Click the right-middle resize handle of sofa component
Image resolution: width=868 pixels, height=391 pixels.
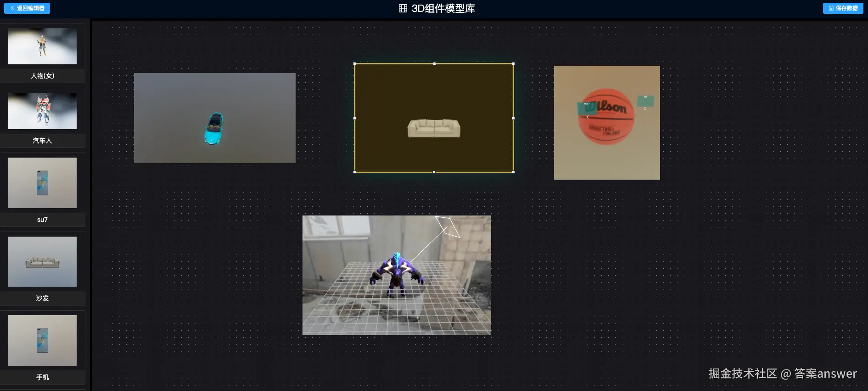coord(513,118)
